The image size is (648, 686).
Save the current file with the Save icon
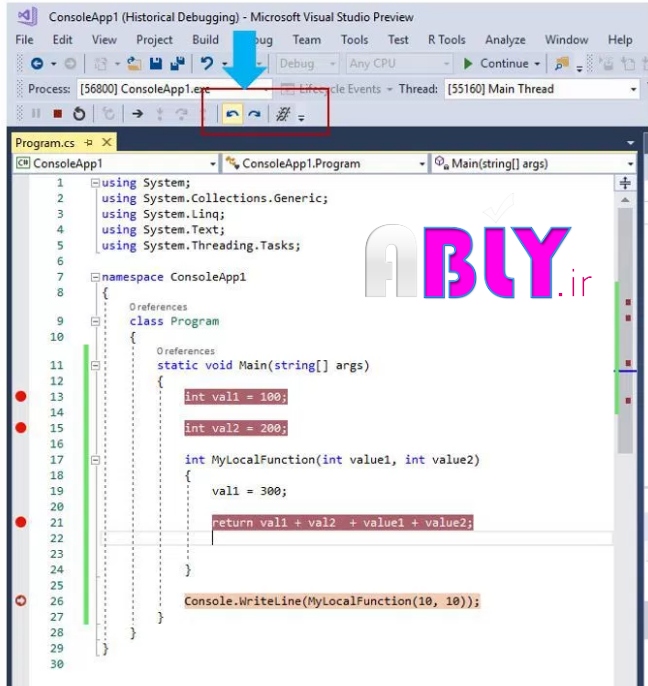click(156, 64)
